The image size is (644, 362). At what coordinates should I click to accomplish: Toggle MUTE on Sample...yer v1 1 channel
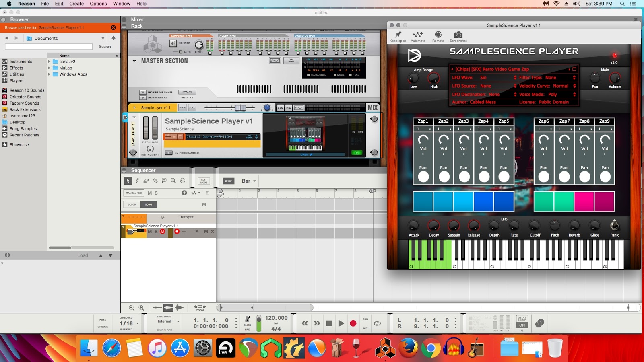click(182, 107)
